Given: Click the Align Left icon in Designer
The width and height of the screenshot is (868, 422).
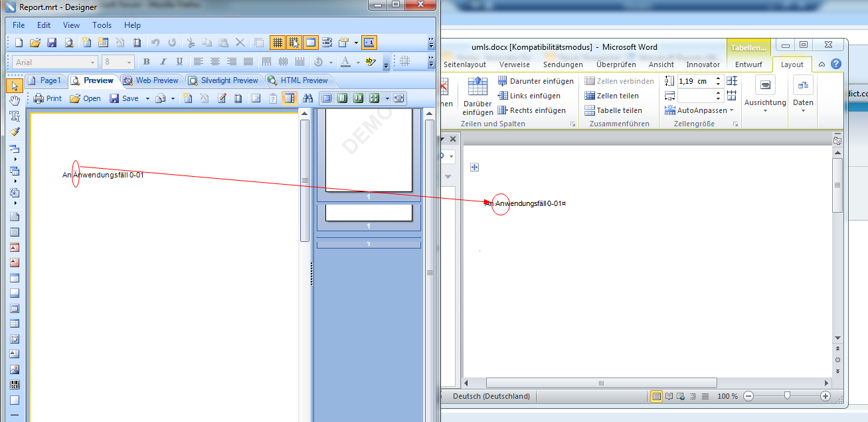Looking at the screenshot, I should (x=199, y=62).
